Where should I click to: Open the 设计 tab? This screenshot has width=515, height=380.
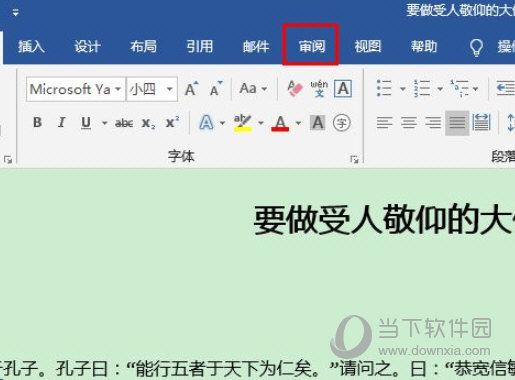[x=87, y=46]
